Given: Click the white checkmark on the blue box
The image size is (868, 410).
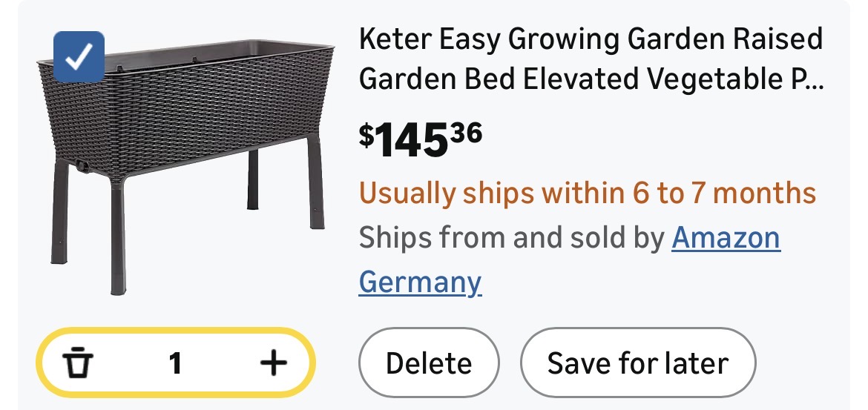Looking at the screenshot, I should [x=79, y=56].
